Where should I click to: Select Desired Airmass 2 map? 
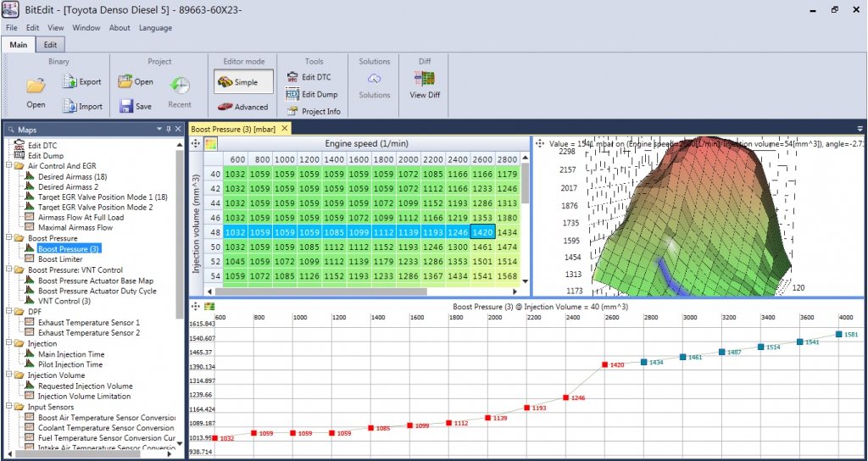[x=68, y=187]
